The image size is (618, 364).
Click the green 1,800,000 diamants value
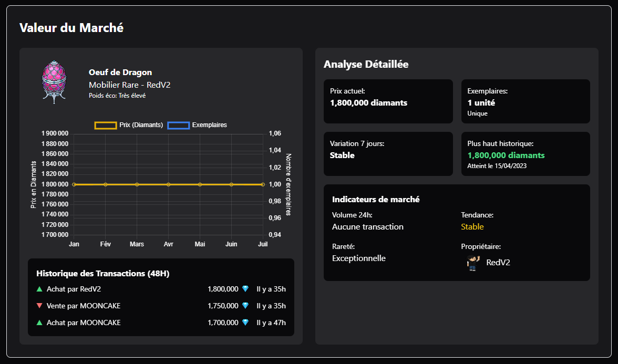point(506,155)
